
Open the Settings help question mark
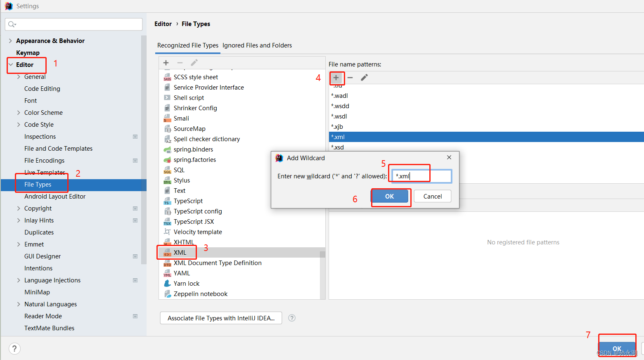coord(14,348)
